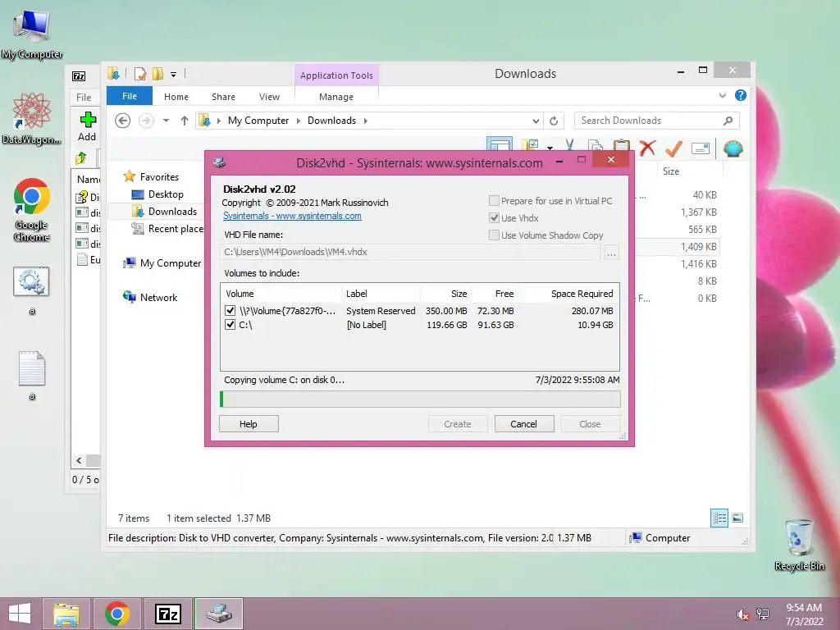Open the Sysinternals website link
Viewport: 840px width, 630px height.
point(292,216)
